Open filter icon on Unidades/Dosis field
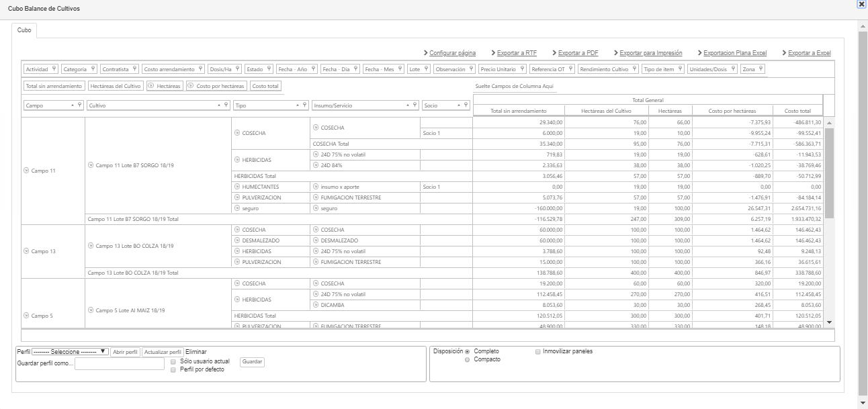The height and width of the screenshot is (409, 868). [733, 69]
